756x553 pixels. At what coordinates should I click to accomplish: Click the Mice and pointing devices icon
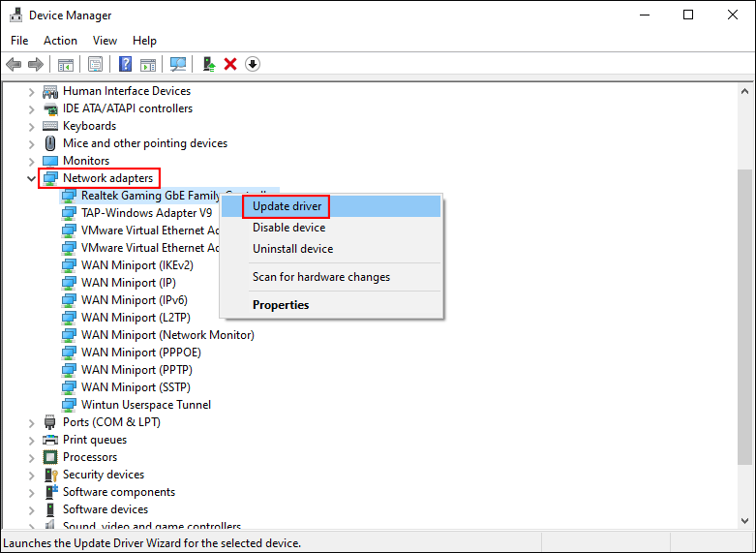coord(50,143)
